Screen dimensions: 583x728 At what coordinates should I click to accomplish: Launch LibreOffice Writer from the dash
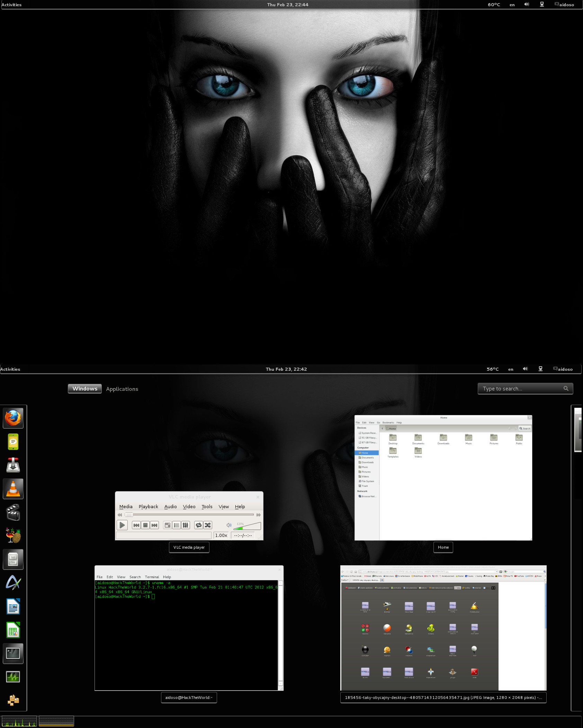point(13,606)
